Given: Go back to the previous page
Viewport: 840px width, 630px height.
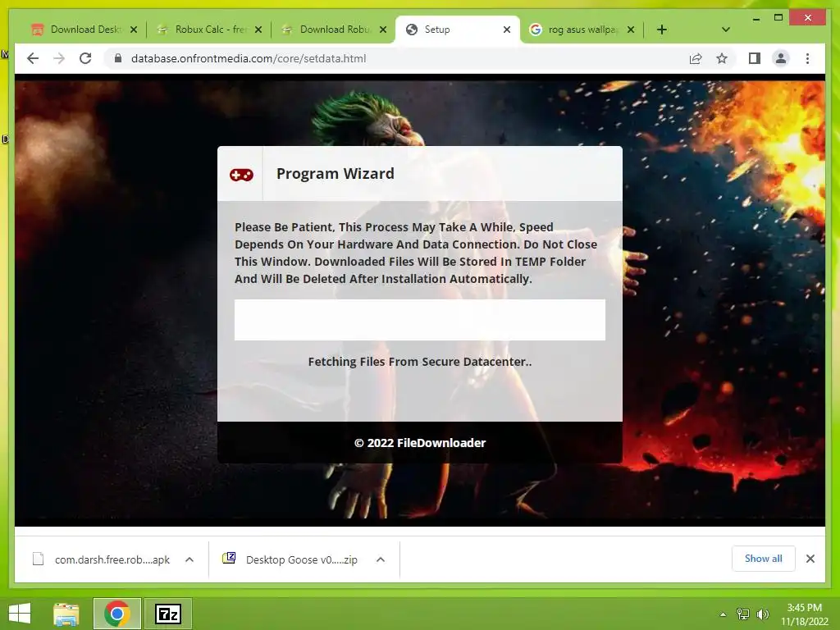Looking at the screenshot, I should tap(33, 58).
